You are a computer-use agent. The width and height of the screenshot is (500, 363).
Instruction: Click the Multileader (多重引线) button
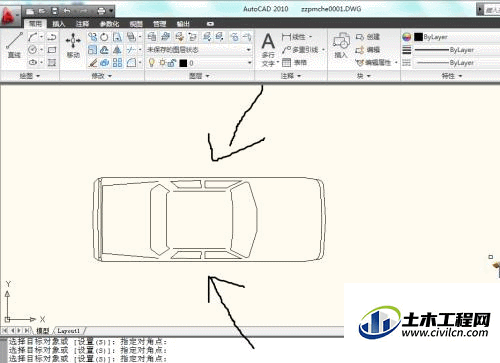(300, 50)
